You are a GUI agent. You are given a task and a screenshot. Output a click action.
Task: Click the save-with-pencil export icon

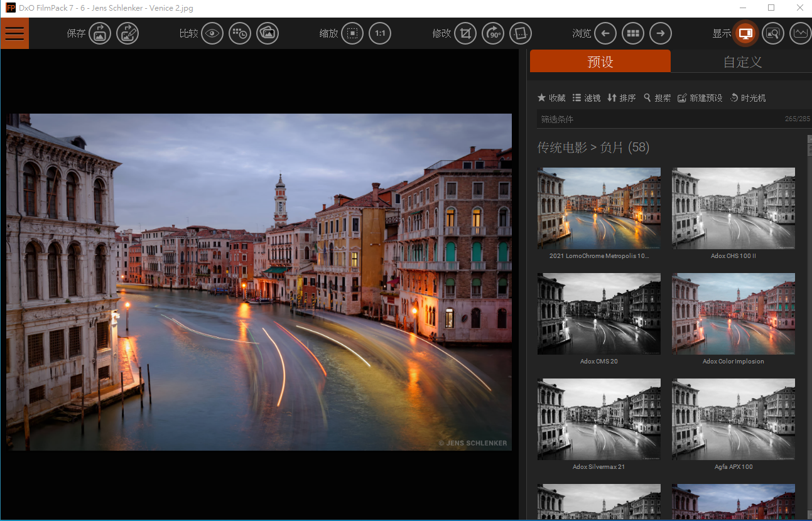coord(127,33)
